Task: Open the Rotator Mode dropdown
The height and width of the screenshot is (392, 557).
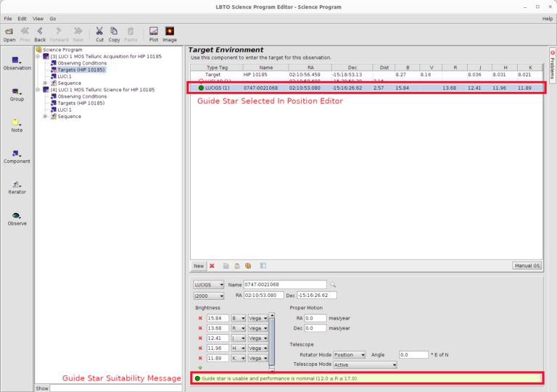Action: tap(349, 355)
